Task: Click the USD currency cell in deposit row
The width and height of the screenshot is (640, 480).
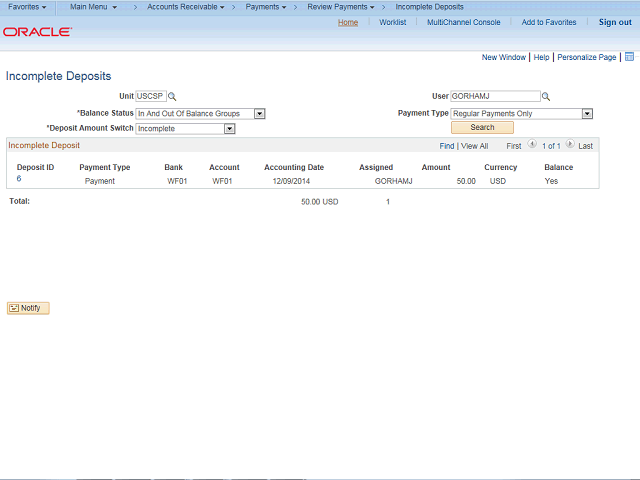Action: click(498, 181)
